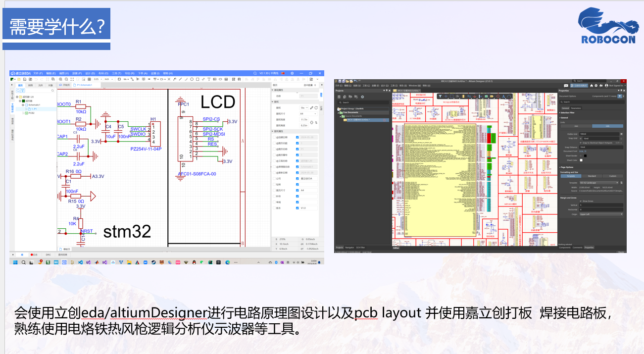
Task: Click the Windows Start button on taskbar
Action: point(15,262)
